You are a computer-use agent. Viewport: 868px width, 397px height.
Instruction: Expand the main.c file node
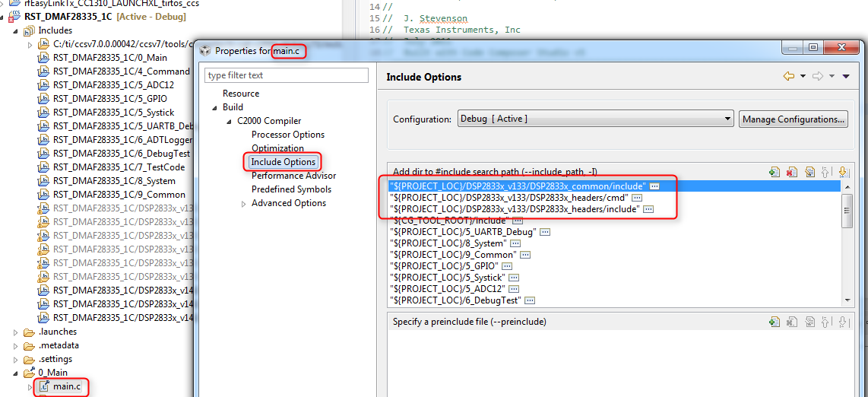pos(30,386)
